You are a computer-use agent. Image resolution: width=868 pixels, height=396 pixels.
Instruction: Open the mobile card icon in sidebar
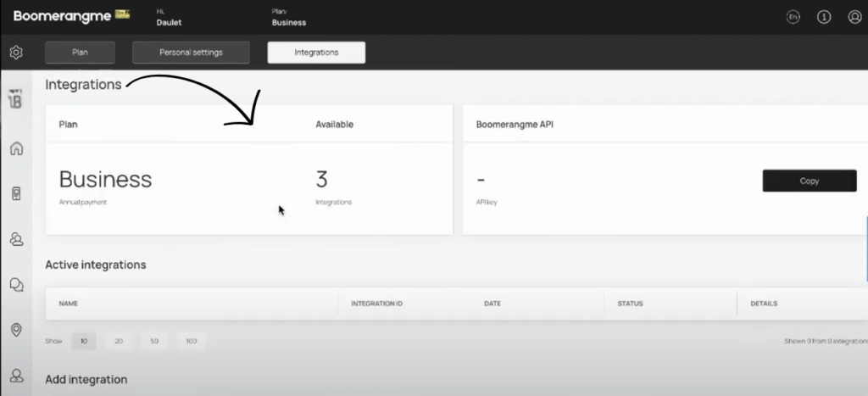(x=16, y=194)
